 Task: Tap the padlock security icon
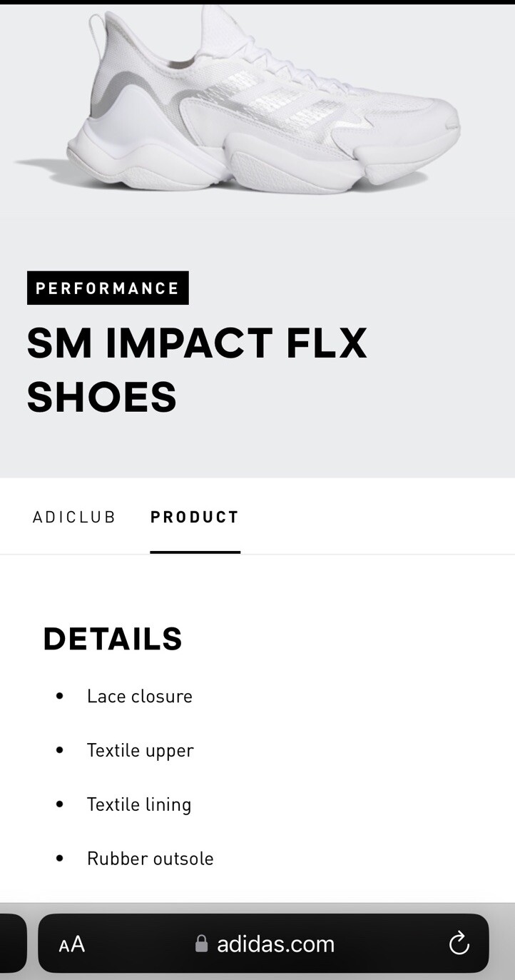[201, 944]
